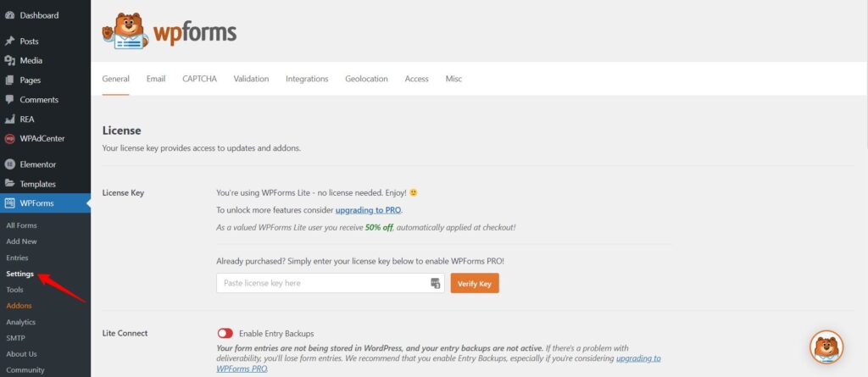868x377 pixels.
Task: Click the Lite Connect row label
Action: [x=125, y=333]
